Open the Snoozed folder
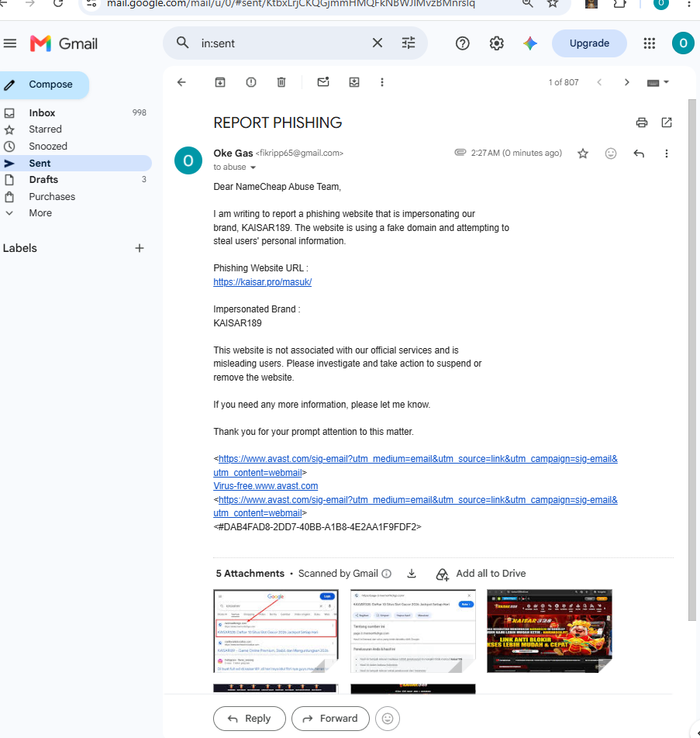 point(75,147)
